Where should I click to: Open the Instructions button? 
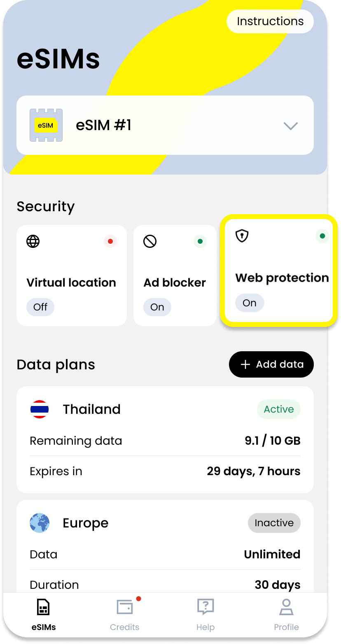pos(270,21)
